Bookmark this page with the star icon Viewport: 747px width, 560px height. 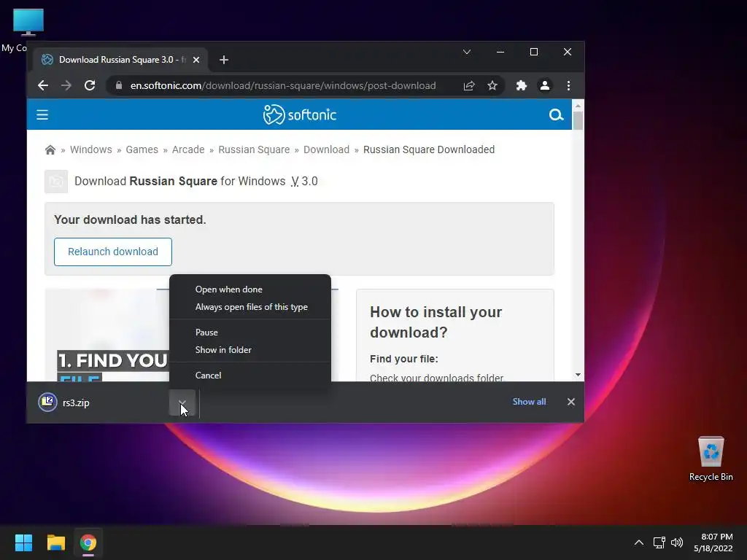pyautogui.click(x=492, y=86)
